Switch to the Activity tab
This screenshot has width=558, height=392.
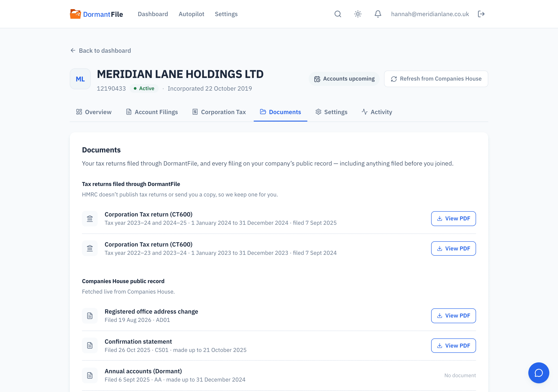click(x=377, y=112)
